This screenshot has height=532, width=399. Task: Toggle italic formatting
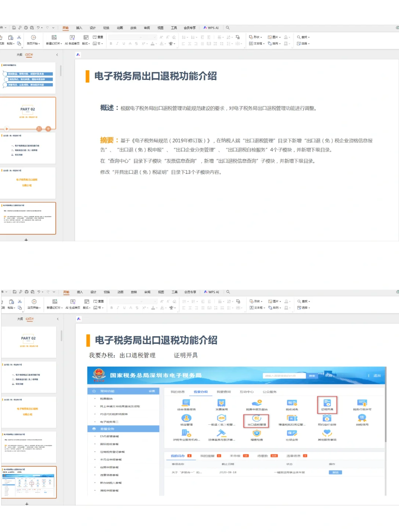(x=117, y=43)
